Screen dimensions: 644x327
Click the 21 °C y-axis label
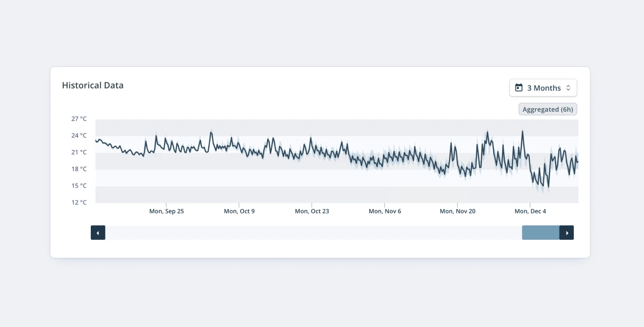(x=79, y=152)
